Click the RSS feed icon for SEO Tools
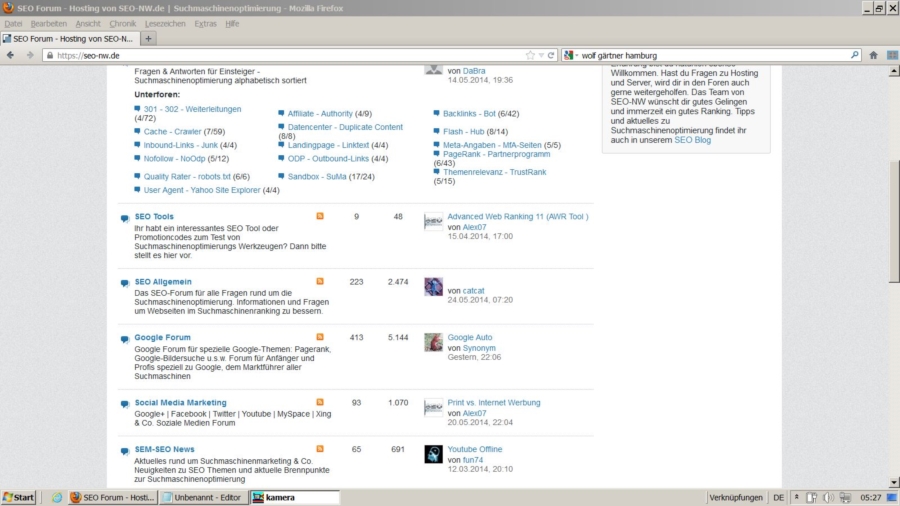The width and height of the screenshot is (900, 506). tap(320, 216)
